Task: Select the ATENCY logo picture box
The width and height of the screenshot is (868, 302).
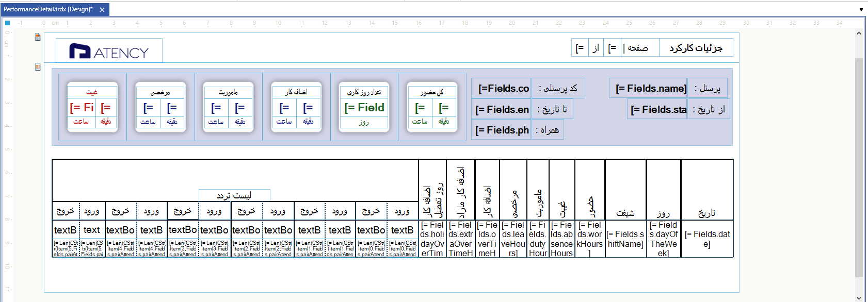Action: tap(109, 51)
